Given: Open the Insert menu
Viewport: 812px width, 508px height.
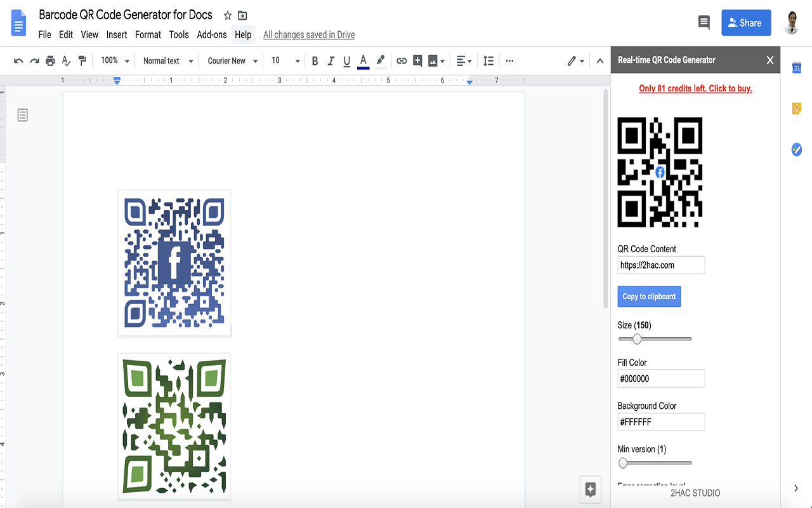Looking at the screenshot, I should 117,35.
